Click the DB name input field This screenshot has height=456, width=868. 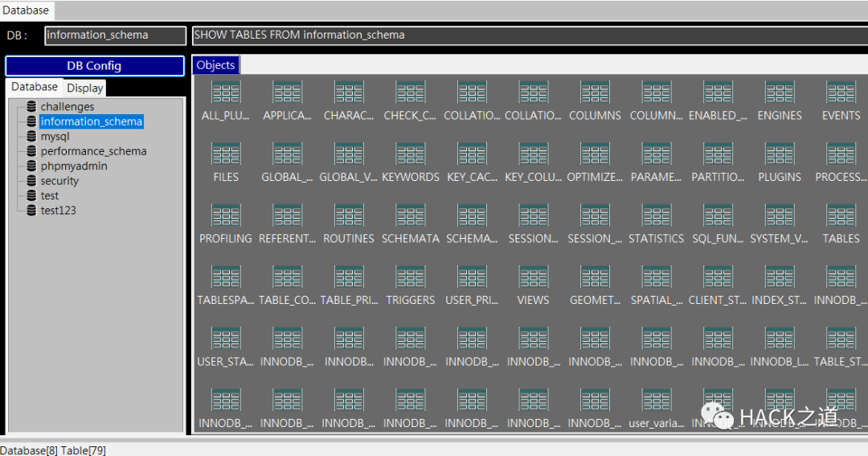point(115,35)
